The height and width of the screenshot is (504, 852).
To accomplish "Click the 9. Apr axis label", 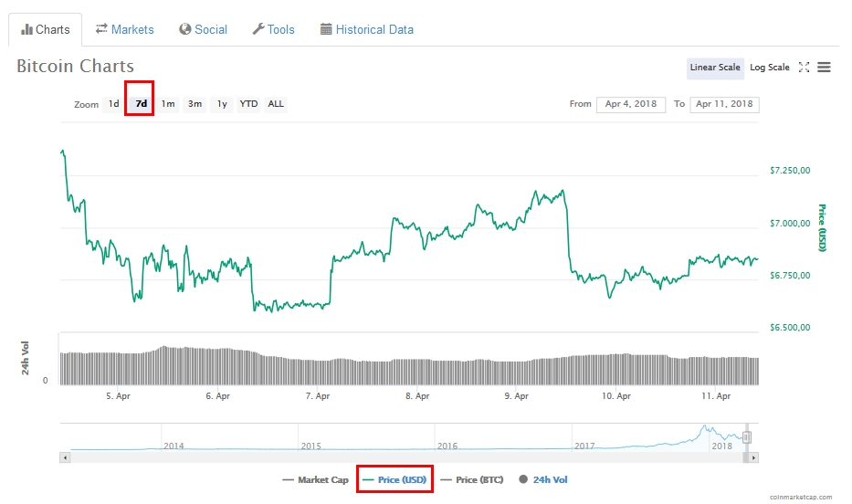I will (x=516, y=396).
